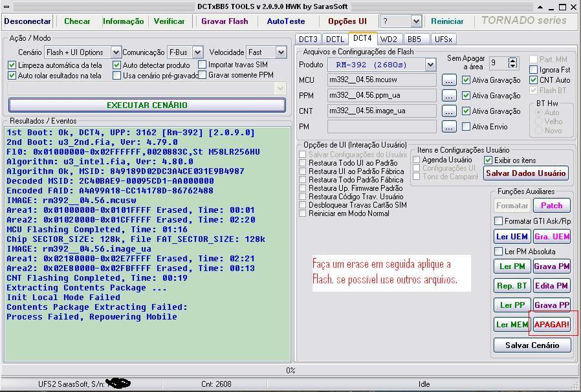The height and width of the screenshot is (392, 581).
Task: Click Verificar in the toolbar
Action: tap(169, 21)
